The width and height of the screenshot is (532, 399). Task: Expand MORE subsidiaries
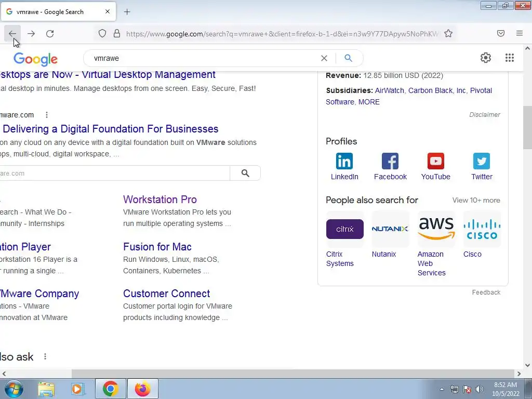tap(369, 102)
